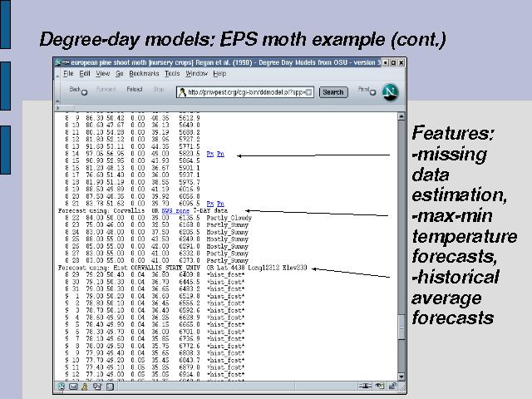Open Navigator from the status bar component icon
This screenshot has height=399, width=532.
62,386
